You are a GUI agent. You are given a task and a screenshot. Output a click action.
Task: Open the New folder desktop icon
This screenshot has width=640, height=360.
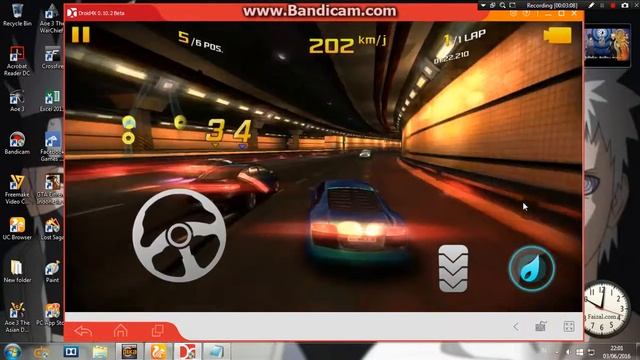click(17, 271)
